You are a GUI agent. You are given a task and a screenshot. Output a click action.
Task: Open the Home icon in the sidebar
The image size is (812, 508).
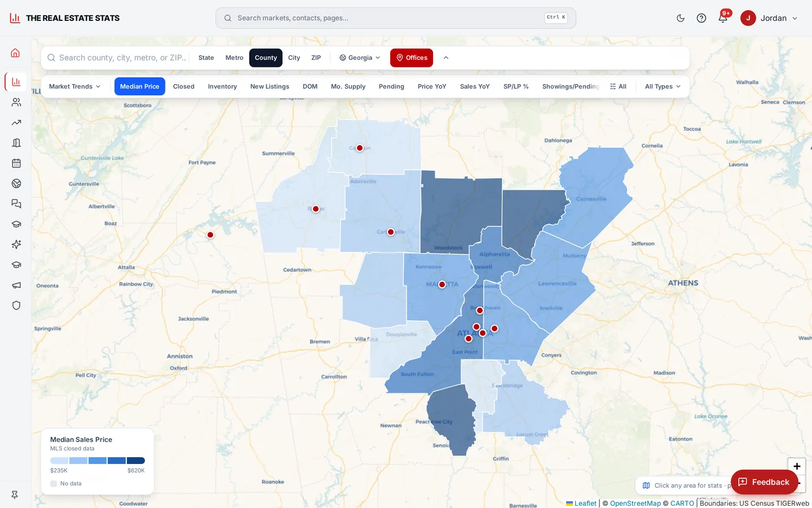(x=16, y=53)
